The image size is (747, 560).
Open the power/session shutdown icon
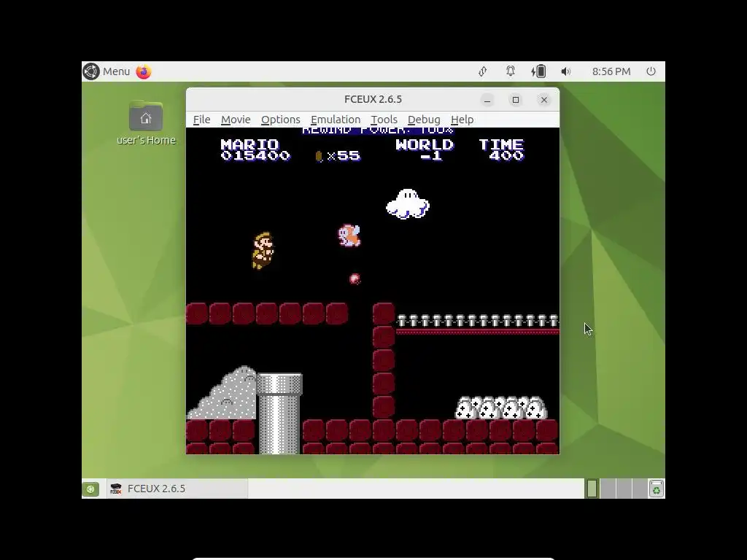[x=651, y=71]
